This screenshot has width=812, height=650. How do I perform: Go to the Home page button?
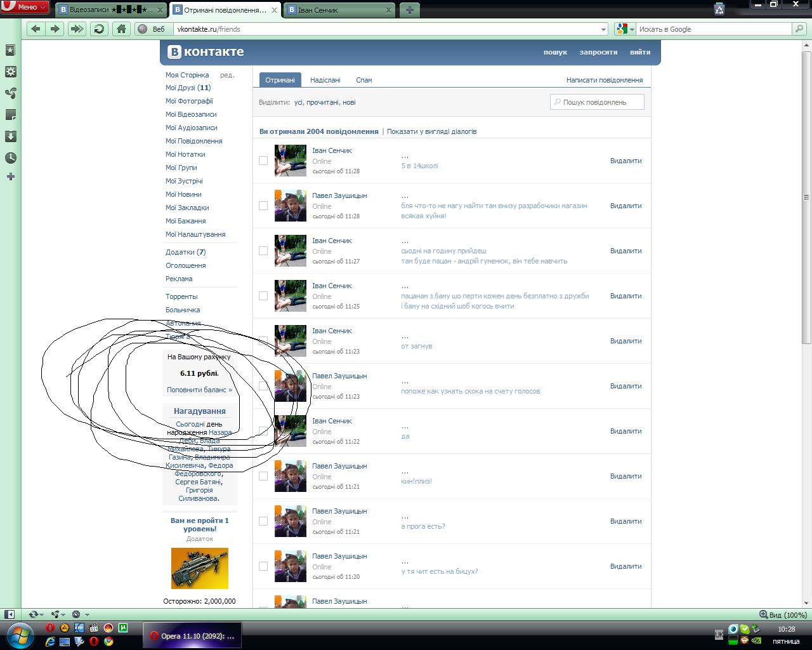[122, 29]
